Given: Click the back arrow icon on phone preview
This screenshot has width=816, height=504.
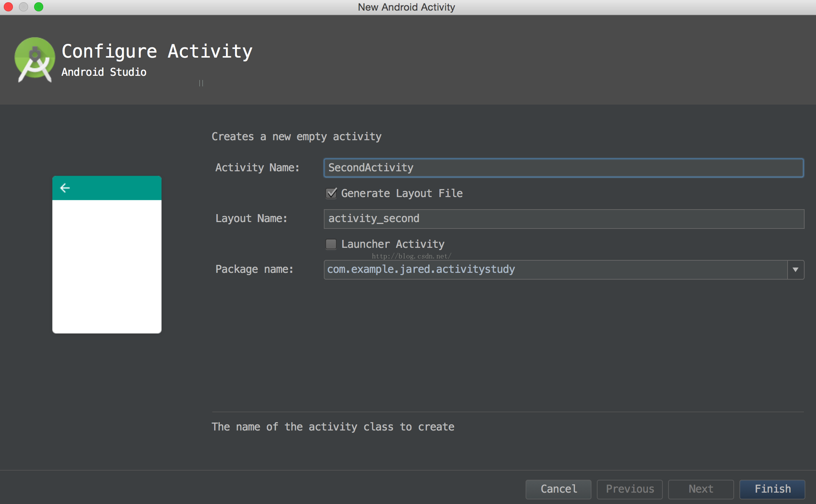Looking at the screenshot, I should (x=65, y=188).
